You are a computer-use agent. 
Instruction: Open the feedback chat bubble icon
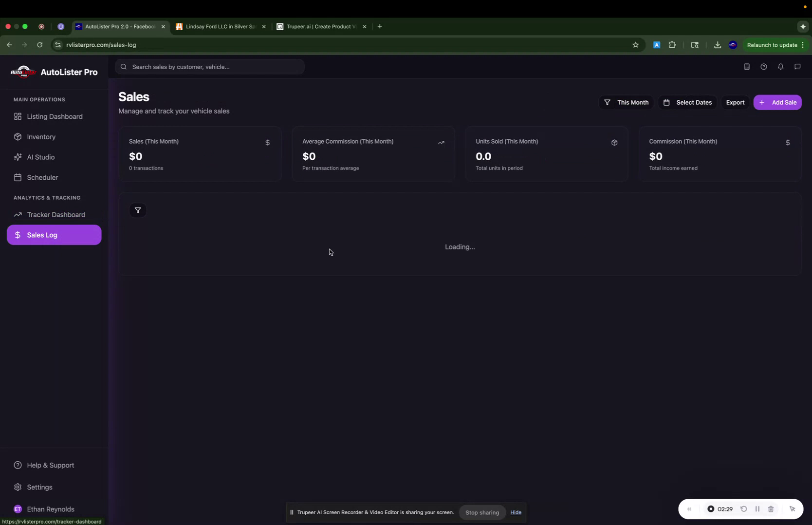coord(797,67)
